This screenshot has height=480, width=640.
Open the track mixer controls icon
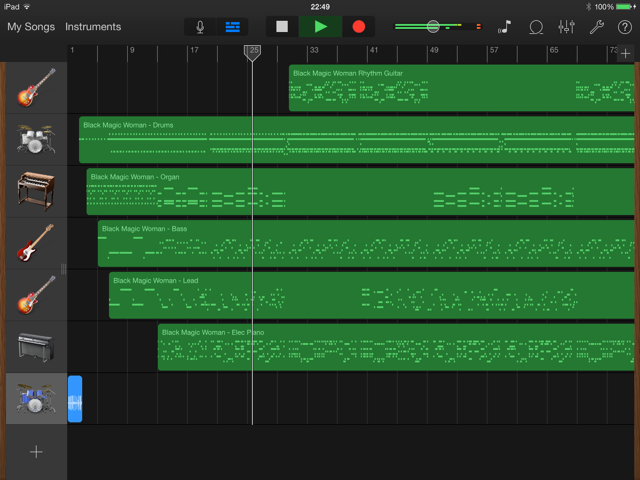(567, 27)
